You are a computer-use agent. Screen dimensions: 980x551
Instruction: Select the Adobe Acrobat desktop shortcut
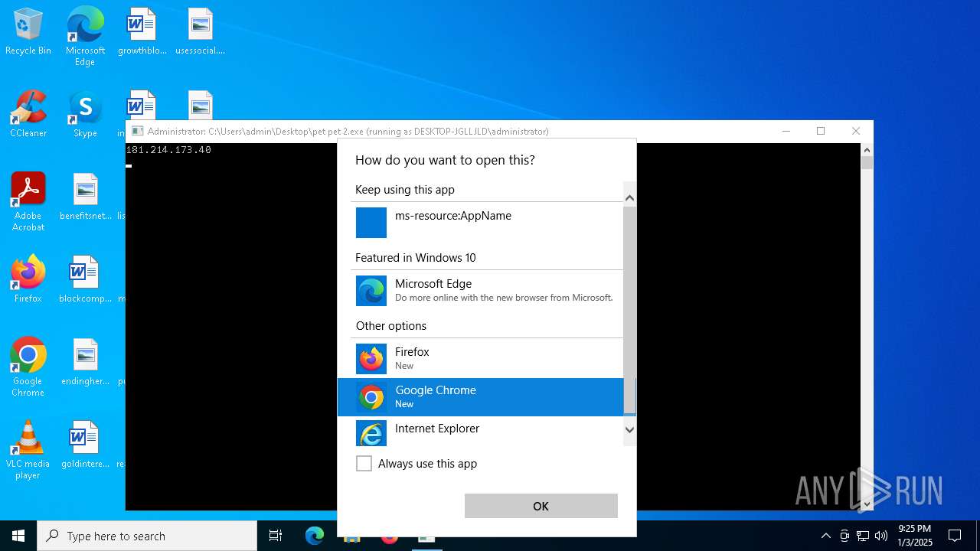[28, 202]
